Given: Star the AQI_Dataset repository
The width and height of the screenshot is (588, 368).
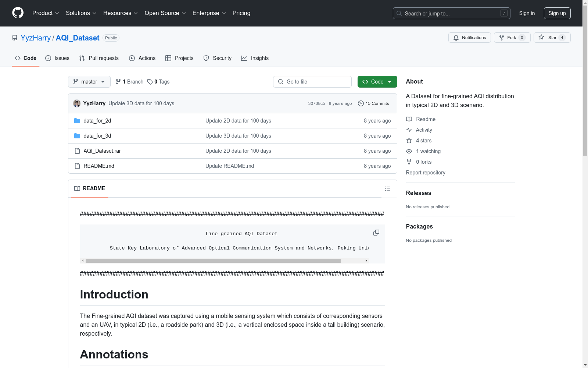Looking at the screenshot, I should [552, 38].
